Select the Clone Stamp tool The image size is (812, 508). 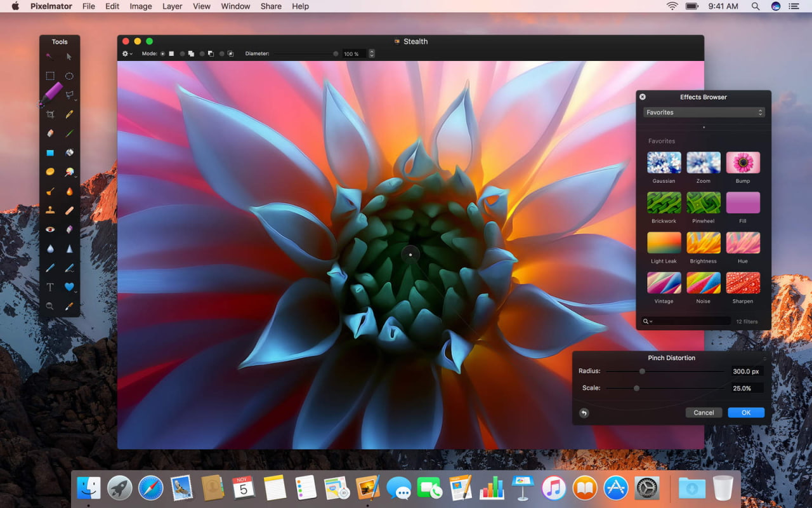pos(50,210)
